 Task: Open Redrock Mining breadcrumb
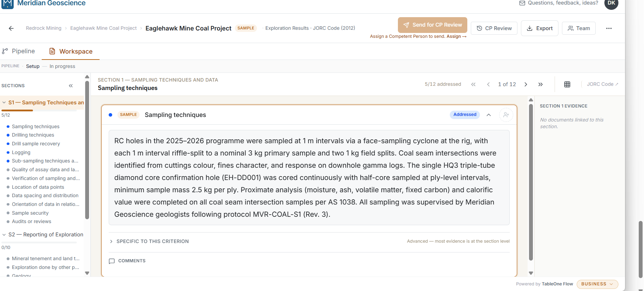[43, 28]
